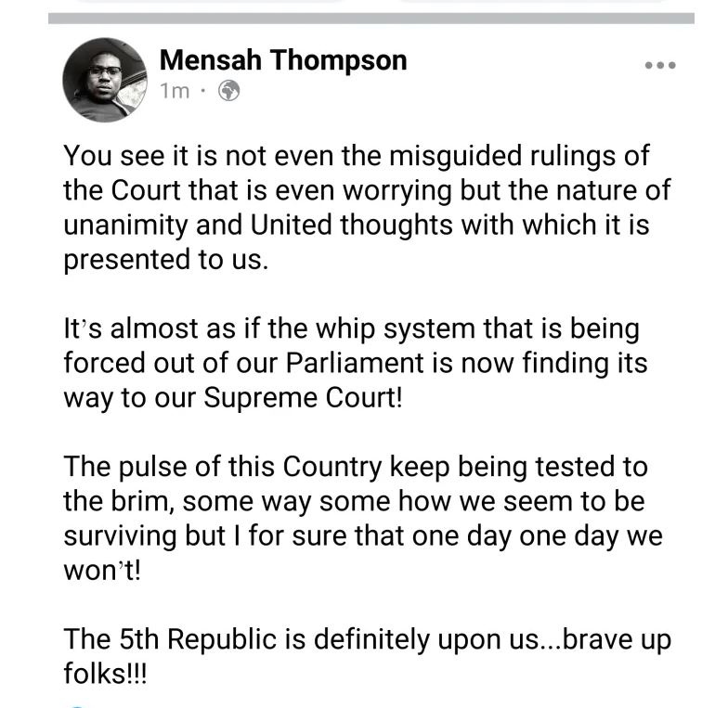Click the author name Mensah Thompson

coord(283,60)
